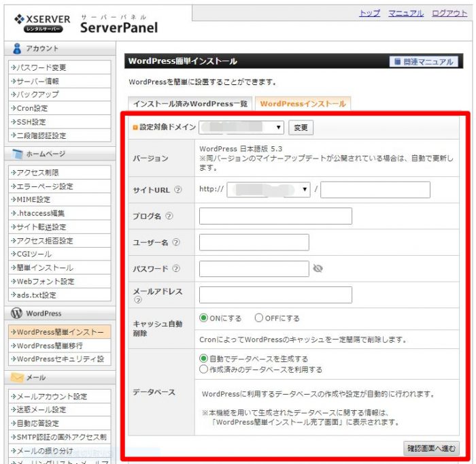
Task: Select the ONにする radio button
Action: pos(203,318)
